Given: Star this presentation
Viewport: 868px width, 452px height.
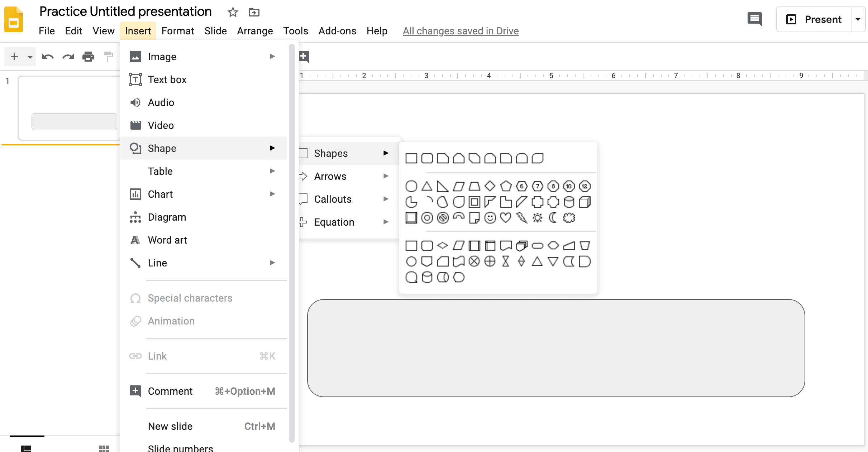Looking at the screenshot, I should coord(233,12).
